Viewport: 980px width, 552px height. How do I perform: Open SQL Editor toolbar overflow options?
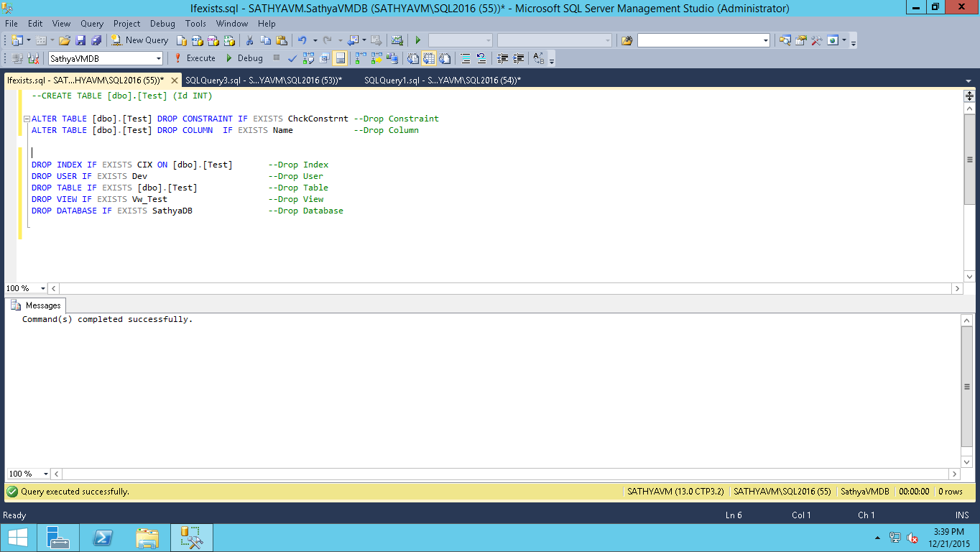[x=552, y=60]
